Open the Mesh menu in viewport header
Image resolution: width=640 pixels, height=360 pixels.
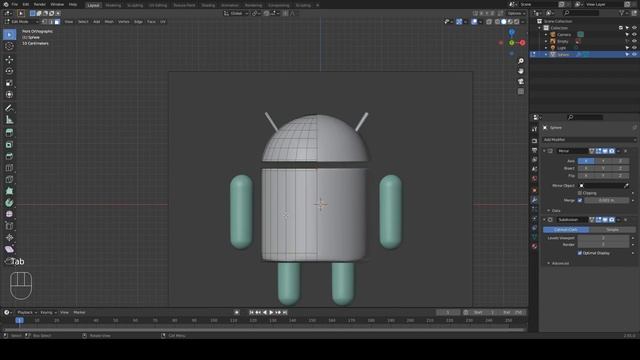109,22
